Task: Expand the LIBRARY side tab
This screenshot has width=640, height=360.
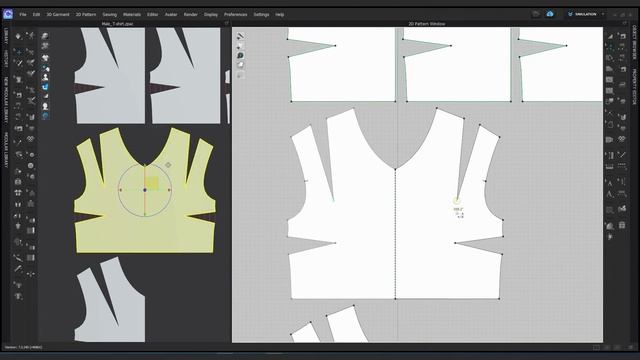Action: pos(6,36)
